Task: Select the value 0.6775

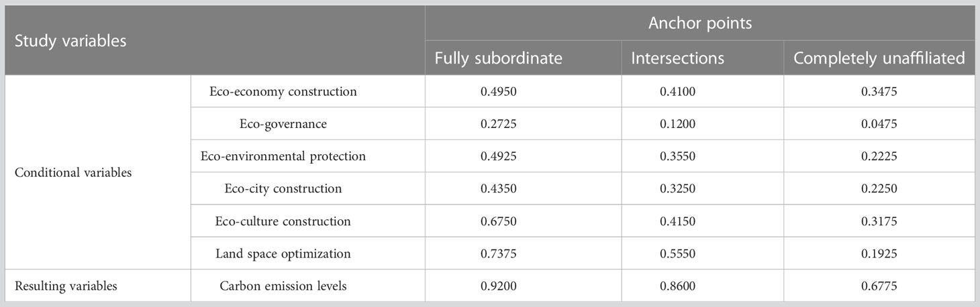Action: (x=879, y=286)
